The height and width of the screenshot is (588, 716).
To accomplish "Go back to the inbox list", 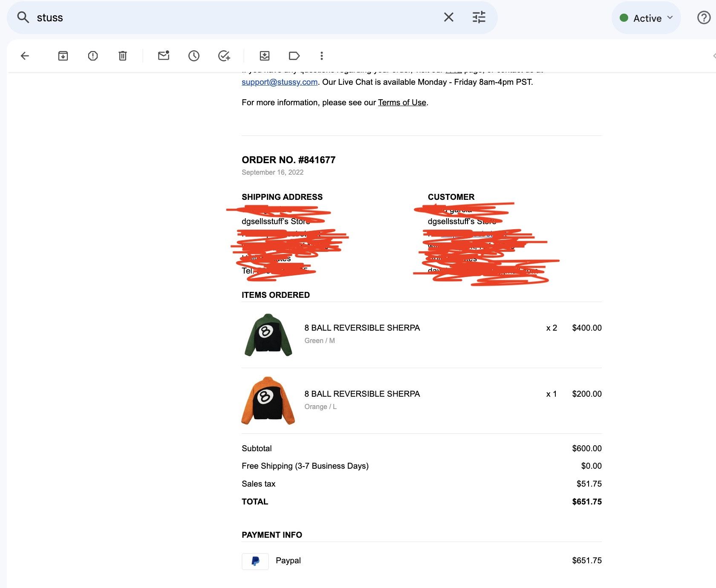I will (25, 56).
